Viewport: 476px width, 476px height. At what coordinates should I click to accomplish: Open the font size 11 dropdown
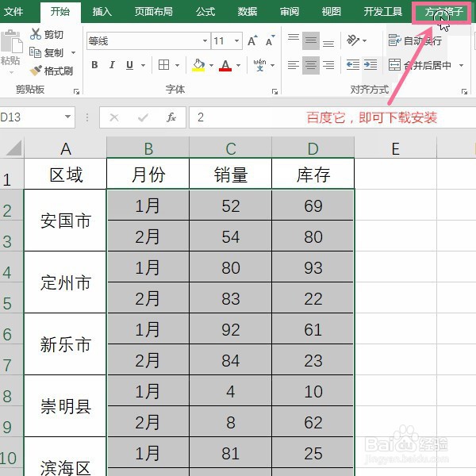pyautogui.click(x=236, y=40)
